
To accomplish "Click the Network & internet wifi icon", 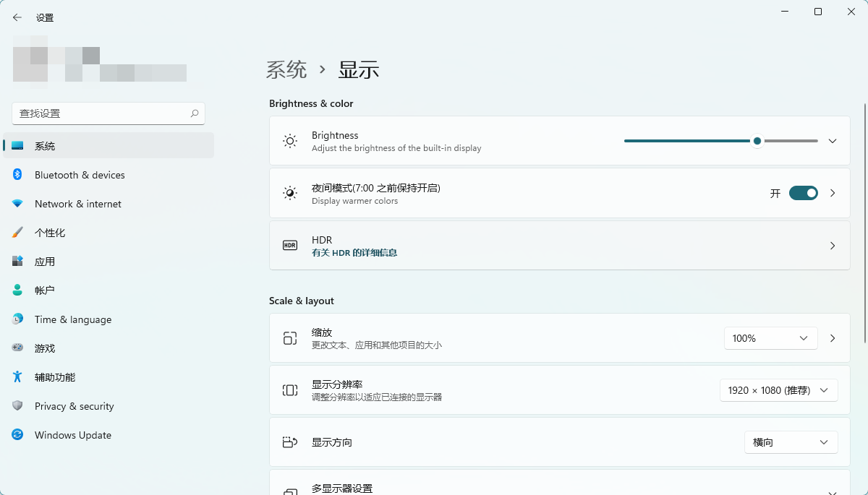I will coord(17,204).
